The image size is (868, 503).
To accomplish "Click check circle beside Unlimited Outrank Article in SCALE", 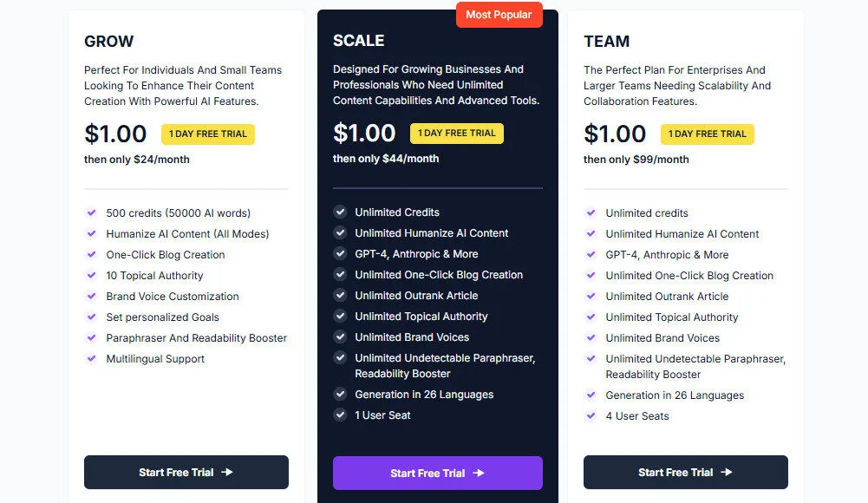I will click(x=340, y=295).
